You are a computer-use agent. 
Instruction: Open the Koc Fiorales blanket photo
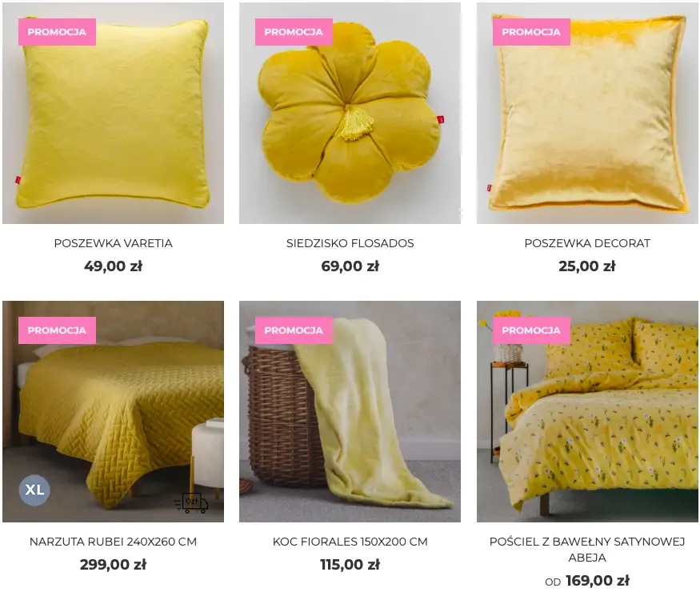(350, 412)
